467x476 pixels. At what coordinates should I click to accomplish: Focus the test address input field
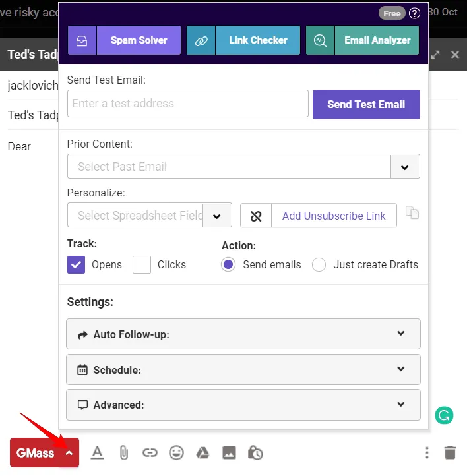[188, 104]
